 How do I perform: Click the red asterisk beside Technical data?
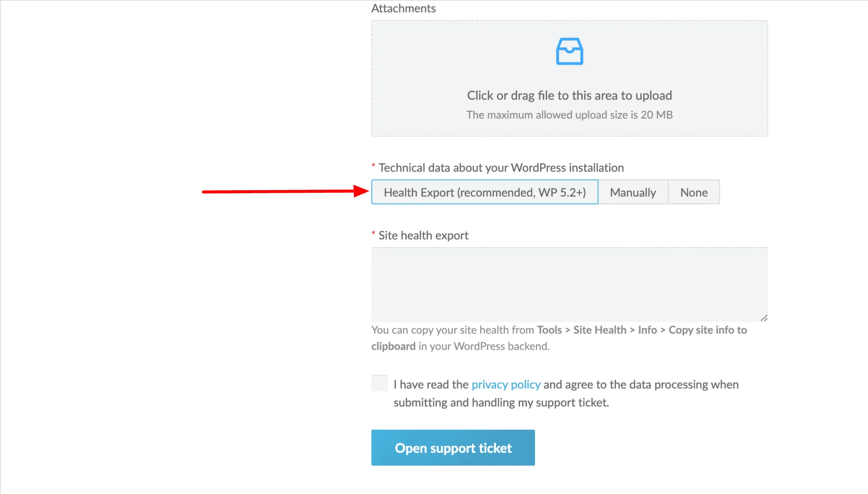click(x=374, y=166)
